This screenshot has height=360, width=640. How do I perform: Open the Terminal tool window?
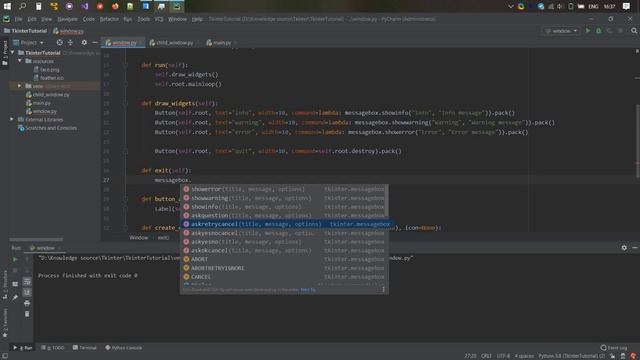84,348
